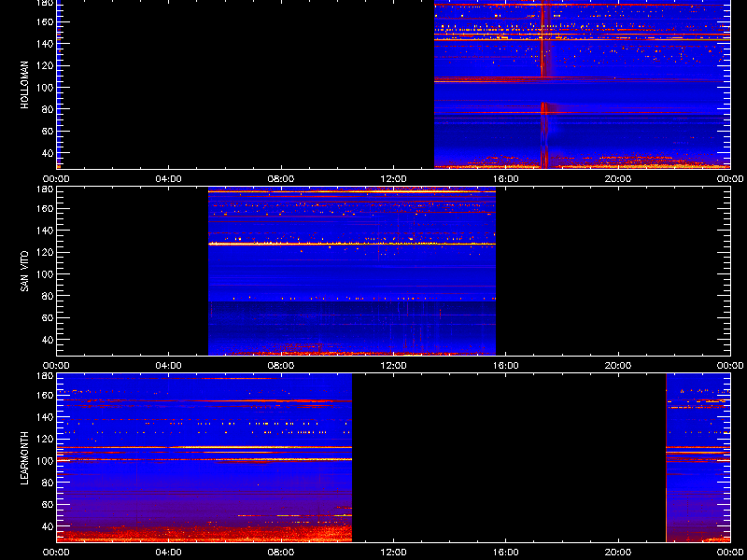
Task: Choose the 12:00 tick under Learmonth plot
Action: click(x=393, y=553)
